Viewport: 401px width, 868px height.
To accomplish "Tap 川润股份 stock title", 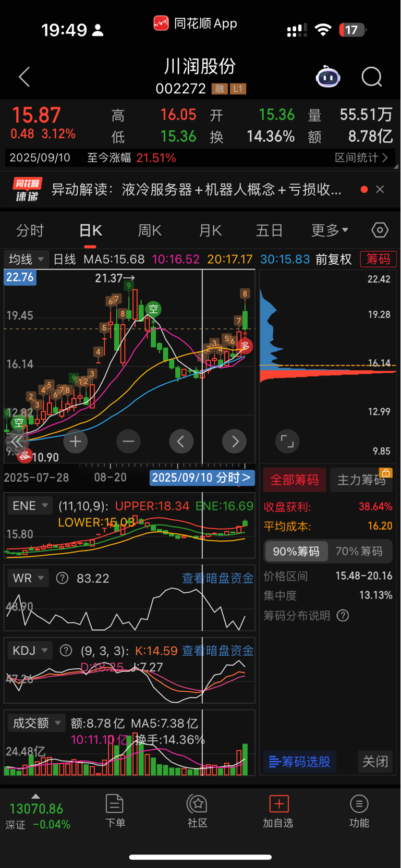I will click(x=200, y=66).
